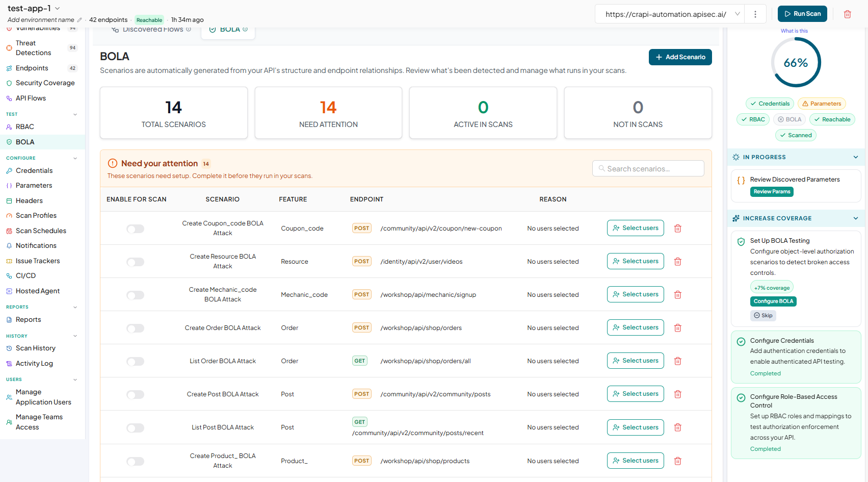Image resolution: width=868 pixels, height=482 pixels.
Task: Click the warning icon in Need your attention
Action: coord(113,163)
